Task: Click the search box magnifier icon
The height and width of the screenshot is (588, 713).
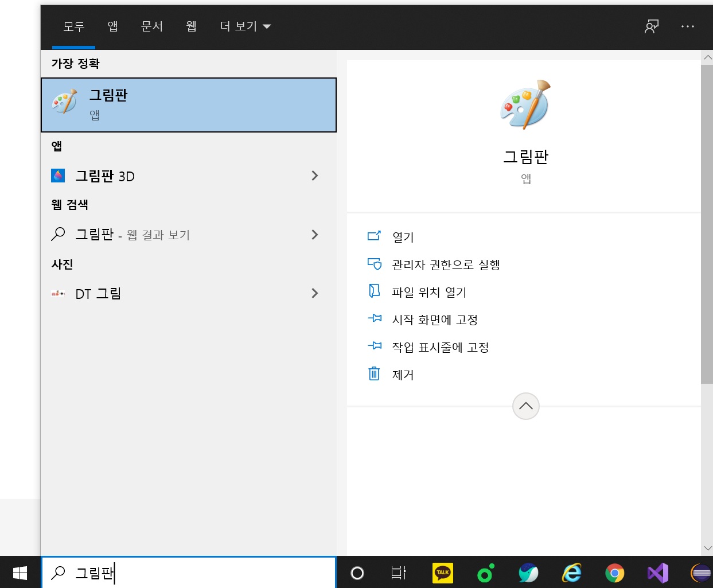Action: click(x=59, y=572)
